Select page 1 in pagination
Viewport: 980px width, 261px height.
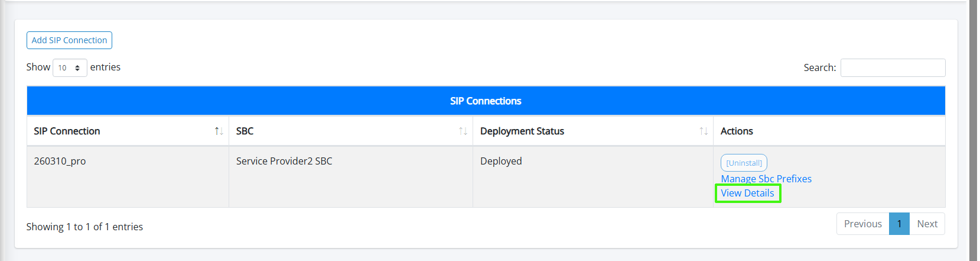(x=899, y=224)
